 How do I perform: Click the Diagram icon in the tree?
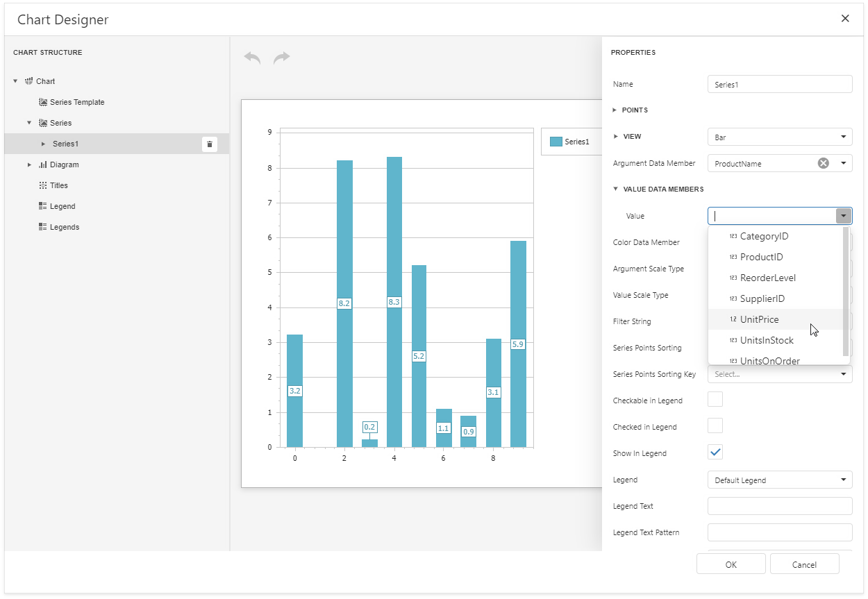point(43,164)
